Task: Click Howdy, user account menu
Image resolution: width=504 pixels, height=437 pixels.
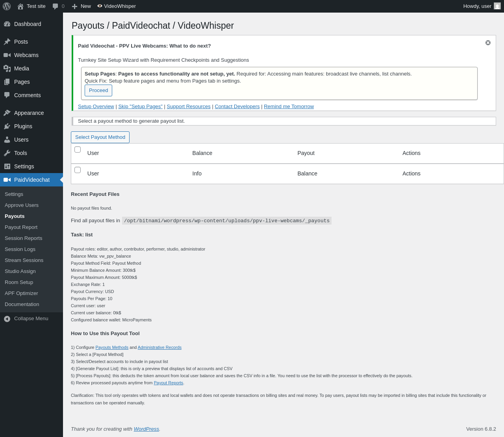Action: point(482,6)
